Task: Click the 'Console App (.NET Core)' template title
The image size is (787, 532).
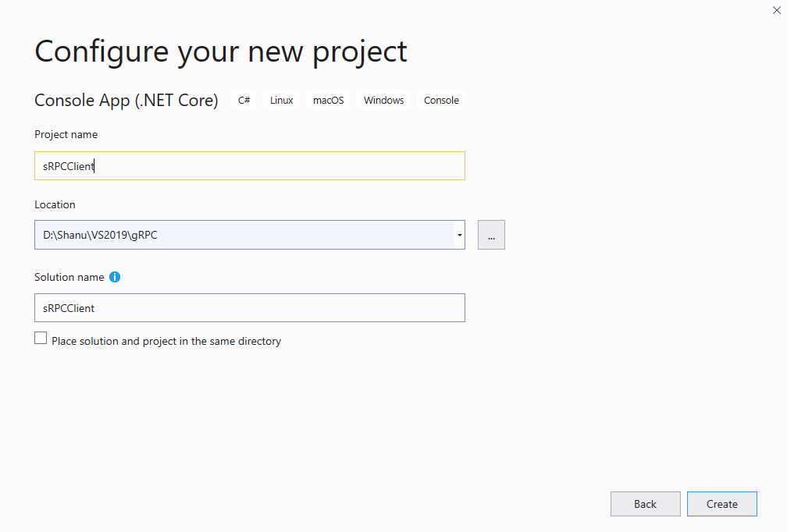Action: point(126,101)
